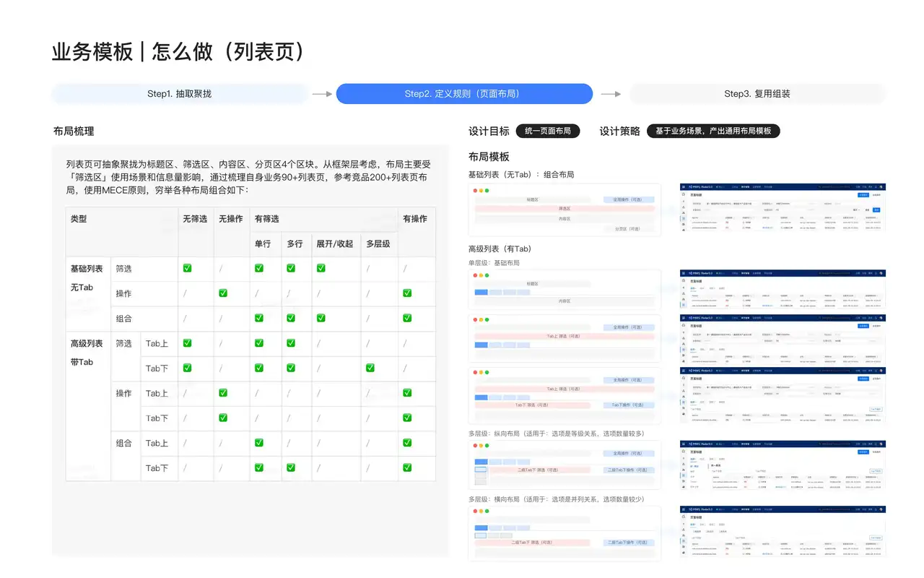Click the 多层级：纵向布局 caption
Viewport: 924px width, 578px height.
[x=556, y=433]
